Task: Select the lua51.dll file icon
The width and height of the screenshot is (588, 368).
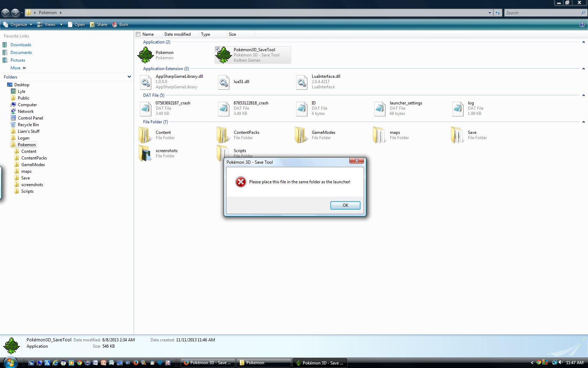Action: (x=223, y=82)
